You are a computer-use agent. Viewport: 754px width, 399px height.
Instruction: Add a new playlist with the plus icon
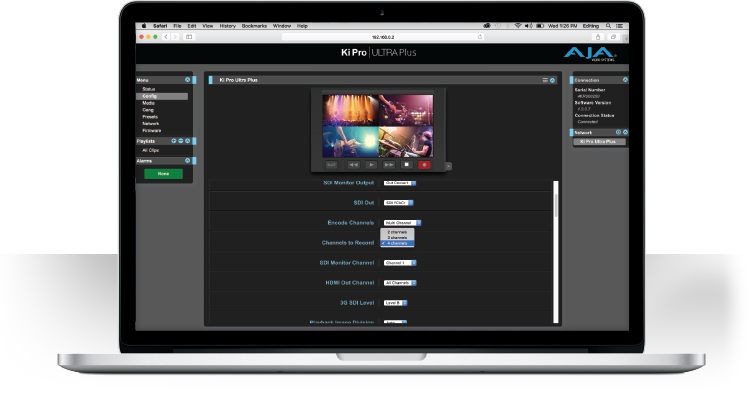pos(174,141)
